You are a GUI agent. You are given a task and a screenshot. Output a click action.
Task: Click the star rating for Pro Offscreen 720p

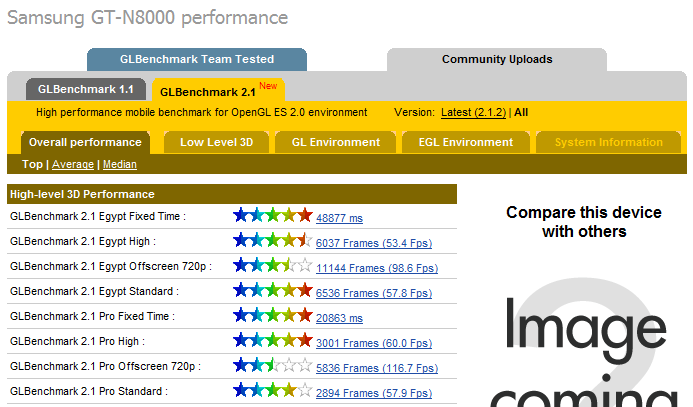coord(273,365)
